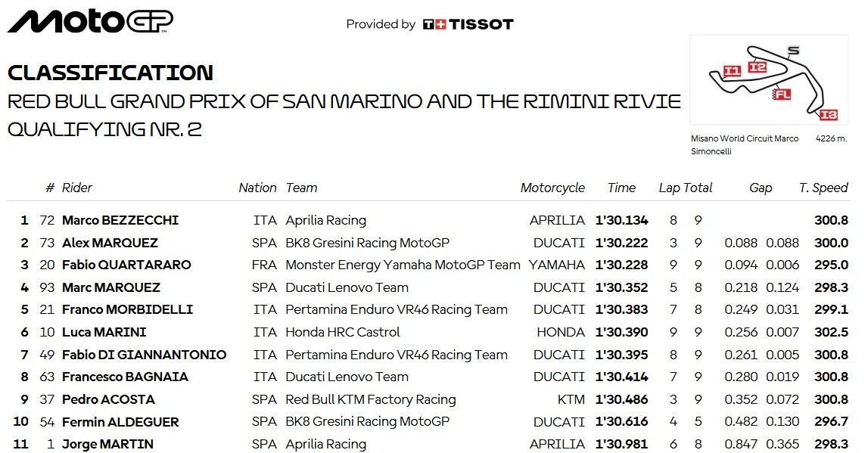Select the I2 sector marker on map
Image resolution: width=868 pixels, height=453 pixels.
pos(757,67)
